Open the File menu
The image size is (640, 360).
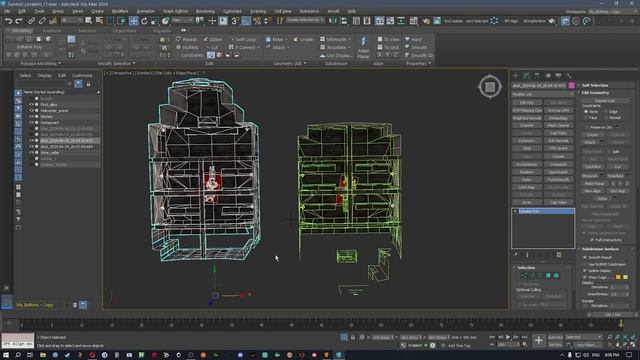7,11
